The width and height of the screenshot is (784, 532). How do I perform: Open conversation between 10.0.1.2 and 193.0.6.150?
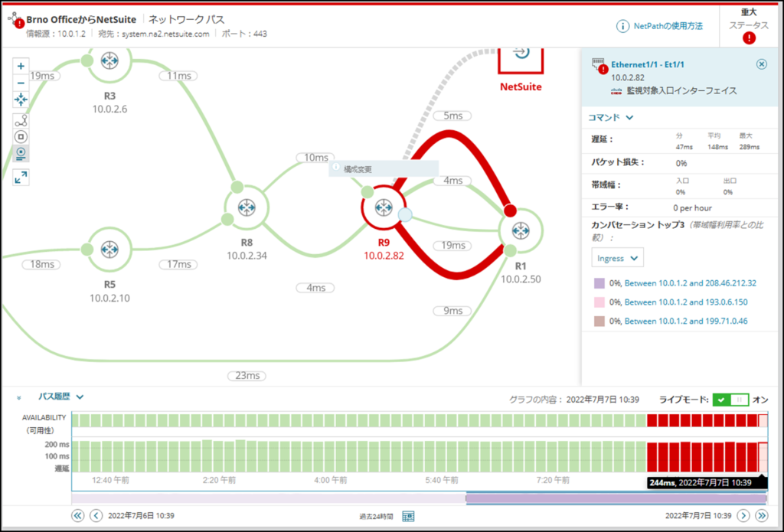pos(686,302)
